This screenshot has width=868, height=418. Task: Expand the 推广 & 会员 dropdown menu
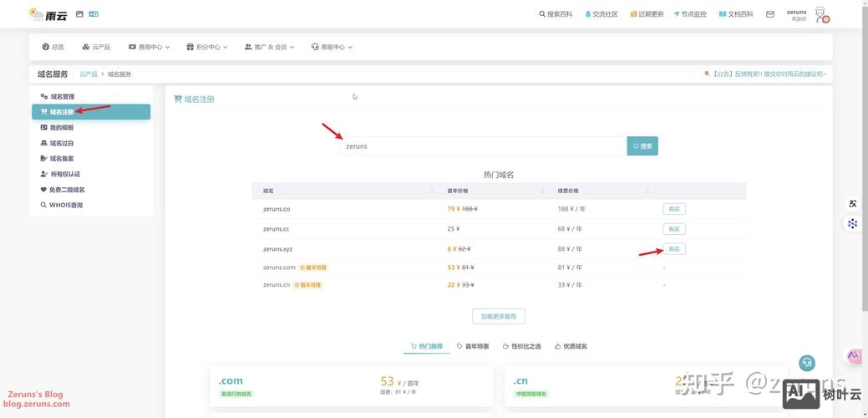pyautogui.click(x=270, y=47)
